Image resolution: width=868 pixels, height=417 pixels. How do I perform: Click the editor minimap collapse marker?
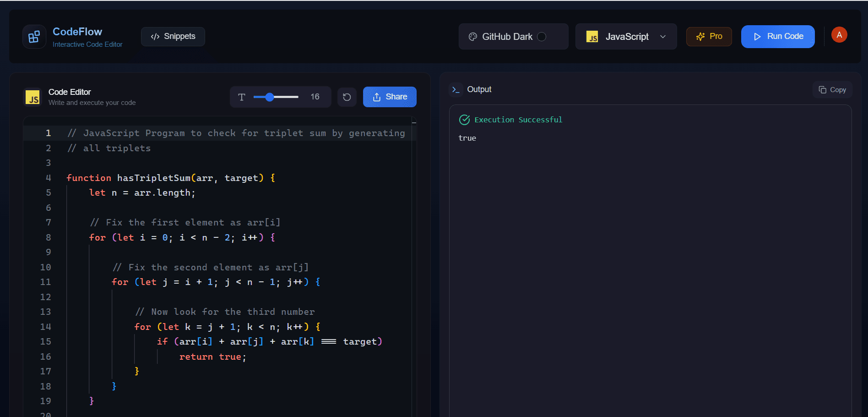coord(414,123)
